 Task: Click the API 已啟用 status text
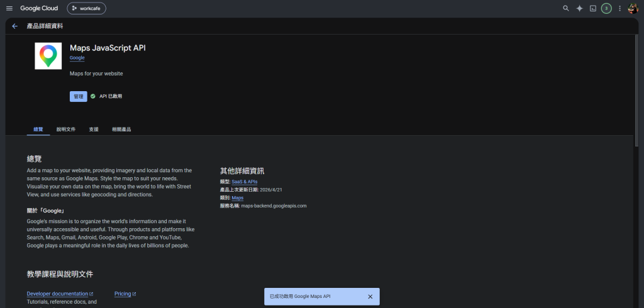[x=111, y=96]
